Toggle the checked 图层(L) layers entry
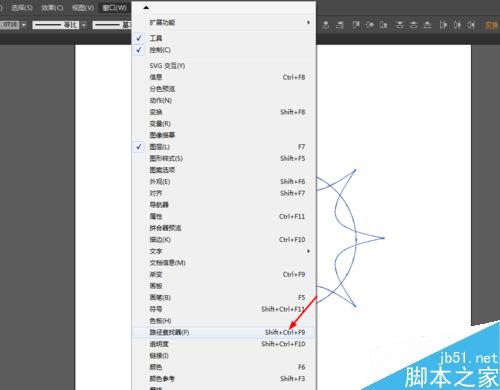Viewport: 500px width, 390px height. [224, 147]
